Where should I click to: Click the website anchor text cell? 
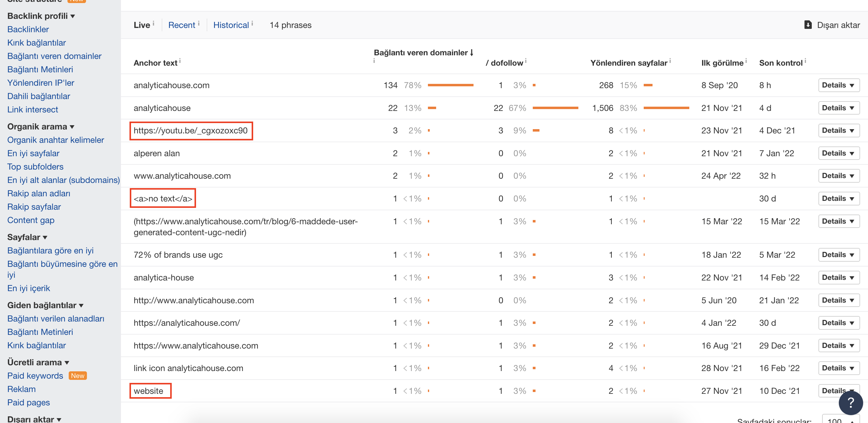(x=148, y=391)
